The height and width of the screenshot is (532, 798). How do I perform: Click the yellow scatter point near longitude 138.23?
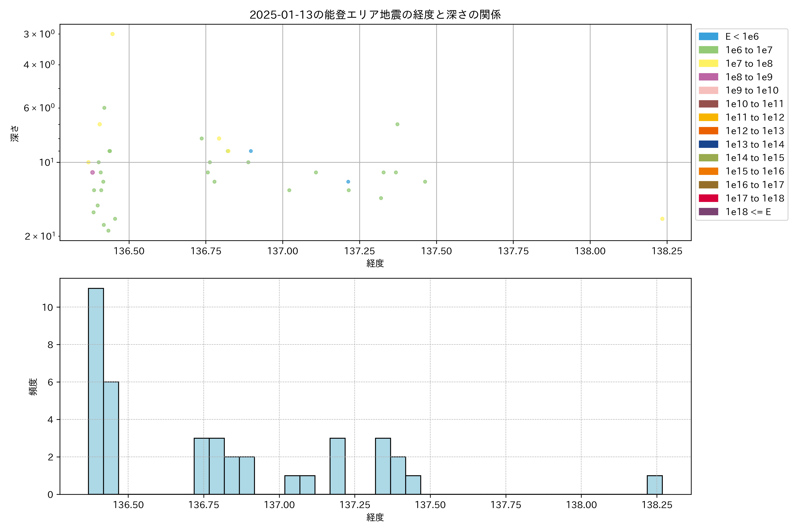(x=662, y=219)
